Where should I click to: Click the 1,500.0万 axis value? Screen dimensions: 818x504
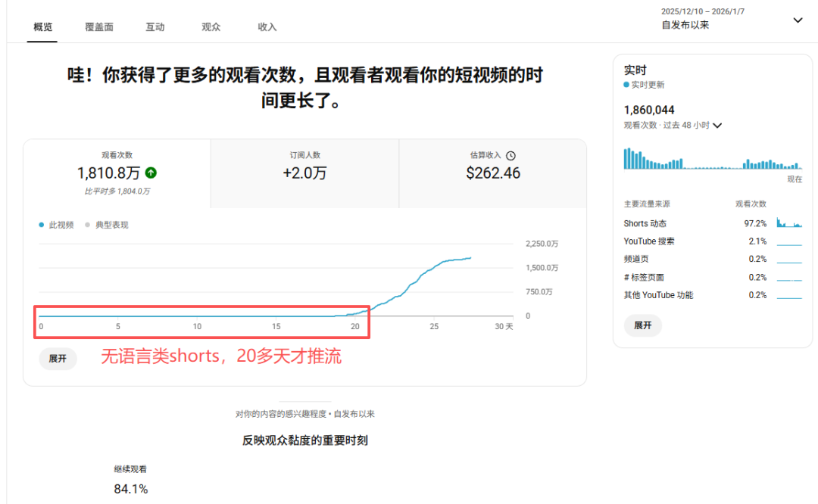click(x=542, y=267)
